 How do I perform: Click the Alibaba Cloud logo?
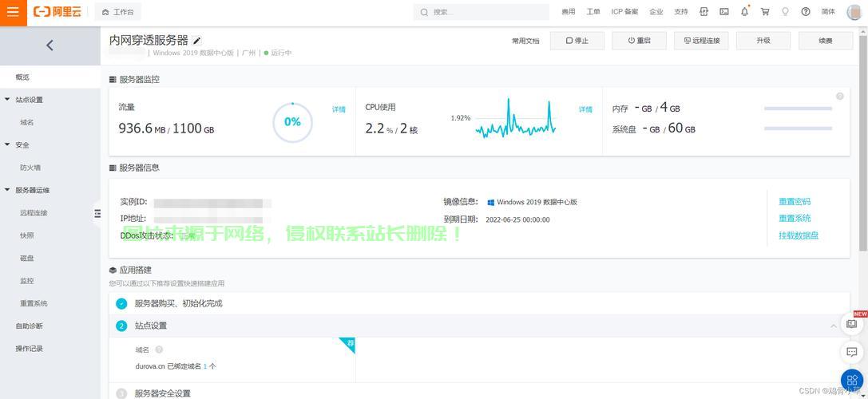coord(57,12)
